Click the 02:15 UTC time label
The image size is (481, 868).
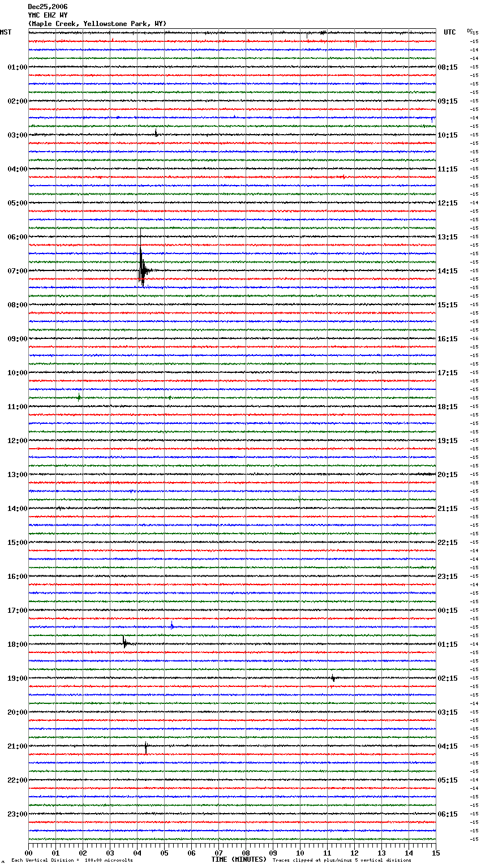coord(448,678)
